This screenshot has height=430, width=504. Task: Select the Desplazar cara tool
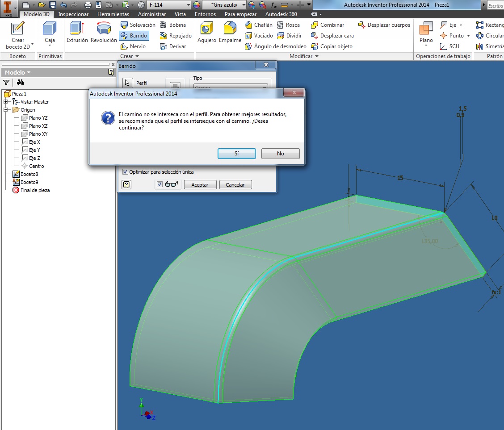[x=332, y=36]
